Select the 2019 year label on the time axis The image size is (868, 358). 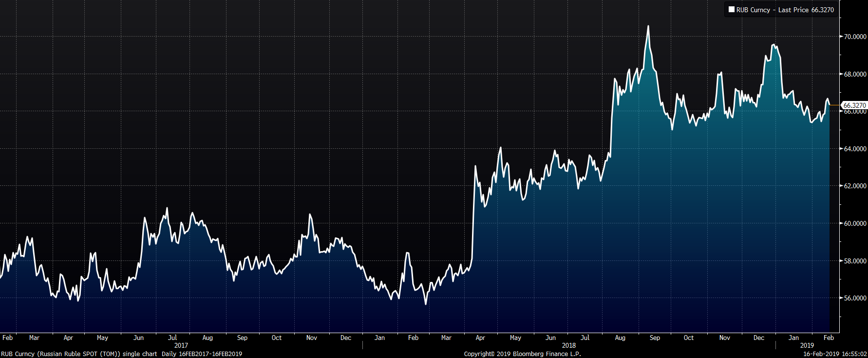[807, 345]
